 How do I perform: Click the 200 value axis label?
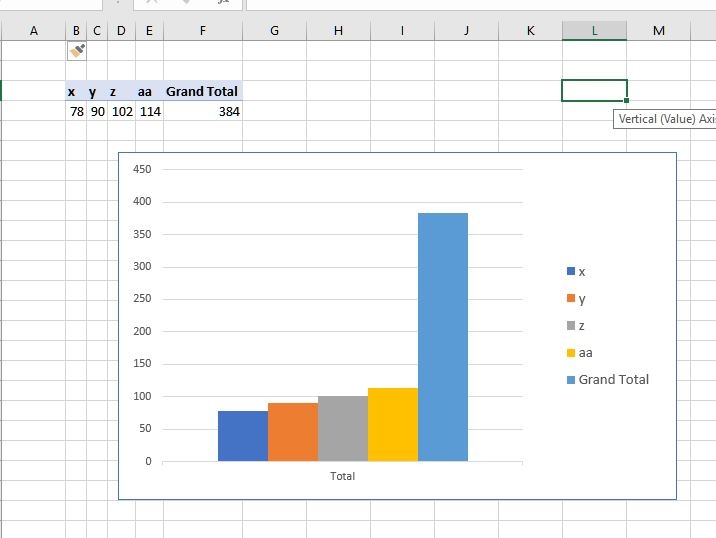pos(142,331)
